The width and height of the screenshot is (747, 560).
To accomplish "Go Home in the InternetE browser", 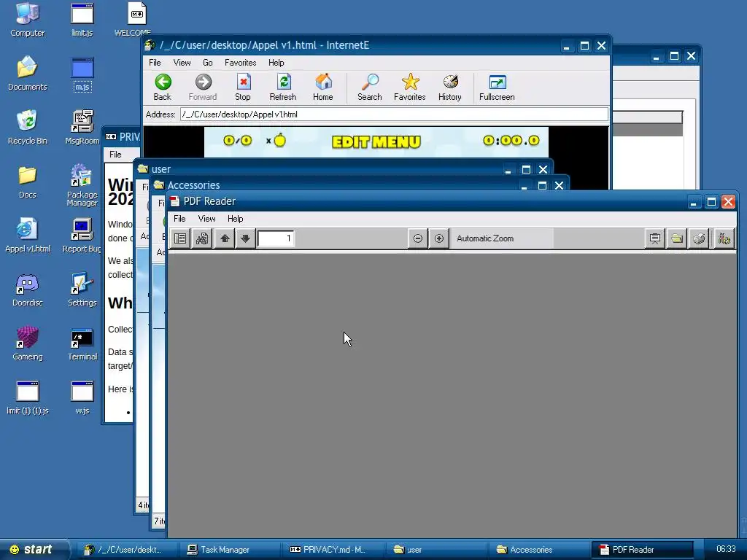I will coord(323,87).
